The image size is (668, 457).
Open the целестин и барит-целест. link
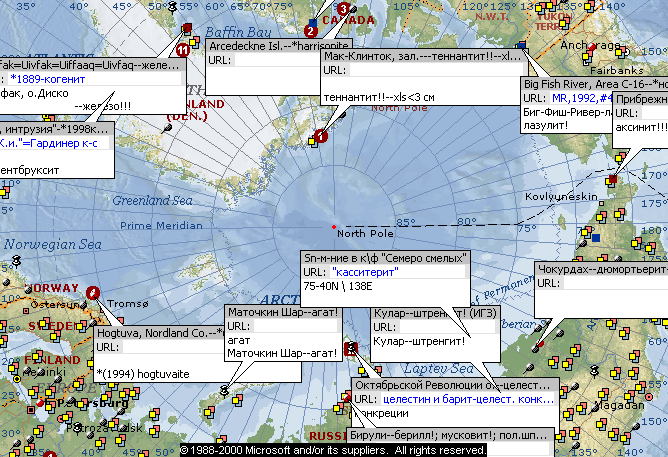[468, 399]
